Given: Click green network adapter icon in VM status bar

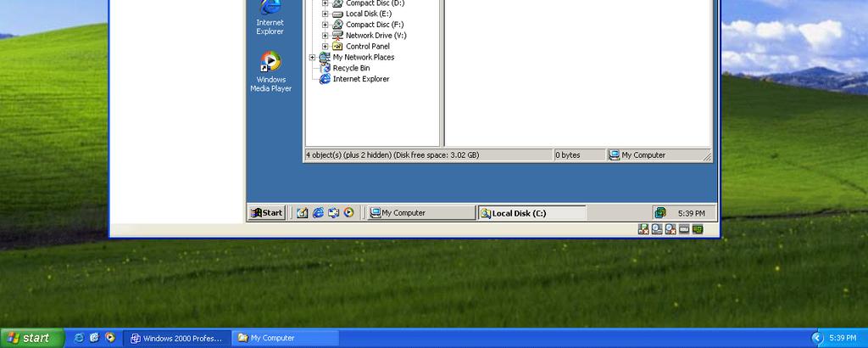Looking at the screenshot, I should point(698,229).
